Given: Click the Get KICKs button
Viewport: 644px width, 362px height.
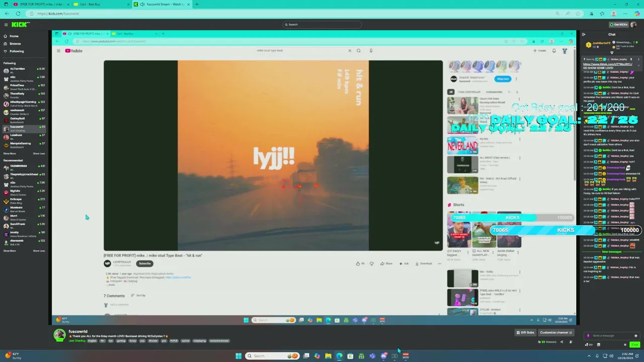Looking at the screenshot, I should (618, 24).
